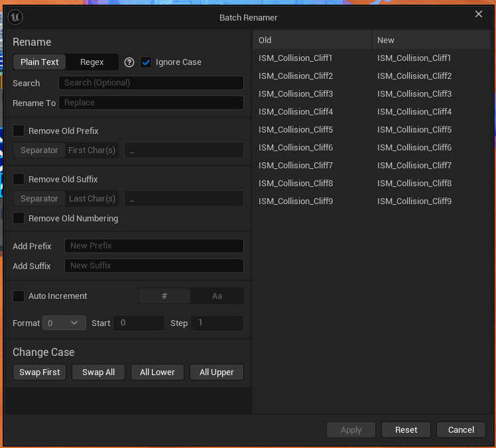Choose numeric # increment mode
496x448 pixels.
point(164,296)
